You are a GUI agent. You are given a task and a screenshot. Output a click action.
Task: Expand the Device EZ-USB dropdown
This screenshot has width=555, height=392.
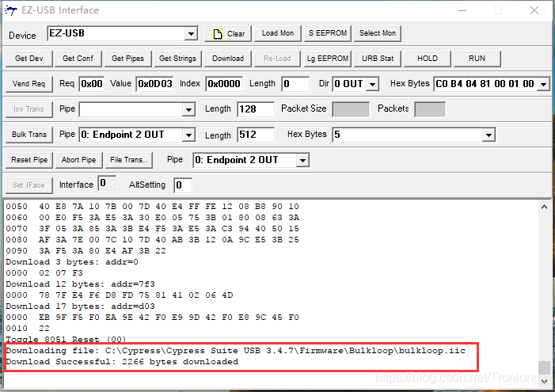click(191, 34)
